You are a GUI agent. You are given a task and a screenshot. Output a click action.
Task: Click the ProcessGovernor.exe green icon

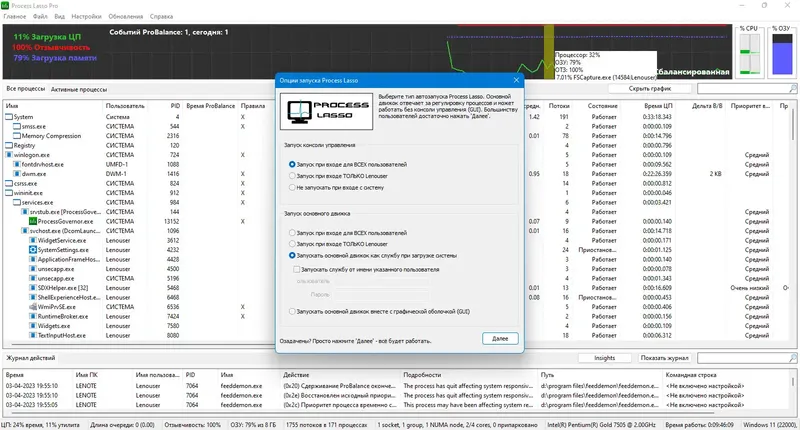tap(33, 221)
